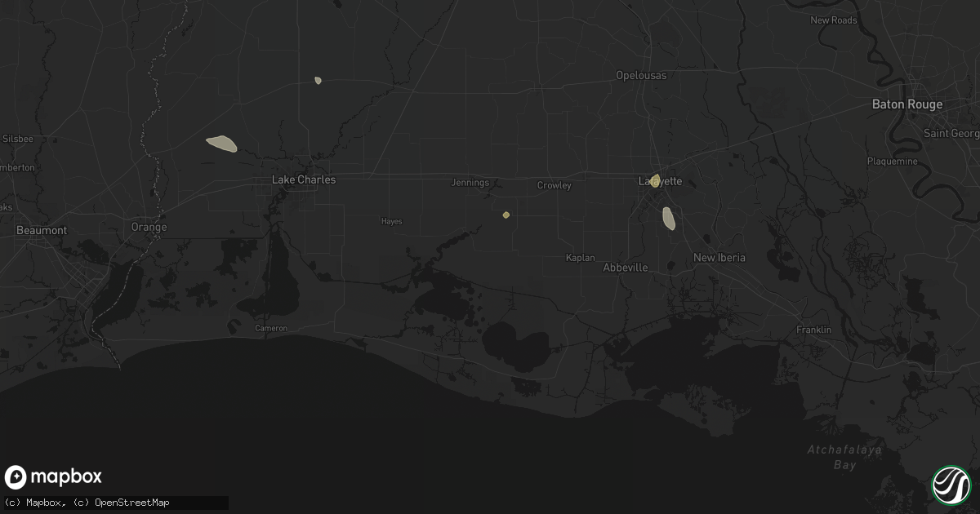Click the Mapbox logo
The height and width of the screenshot is (514, 980).
[54, 477]
